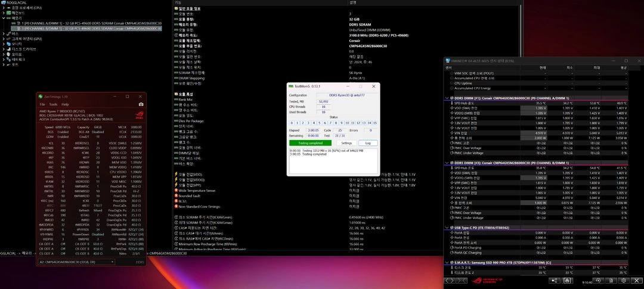Collapse the USB Type-C PD sensor group
This screenshot has height=289, width=644.
click(x=448, y=228)
